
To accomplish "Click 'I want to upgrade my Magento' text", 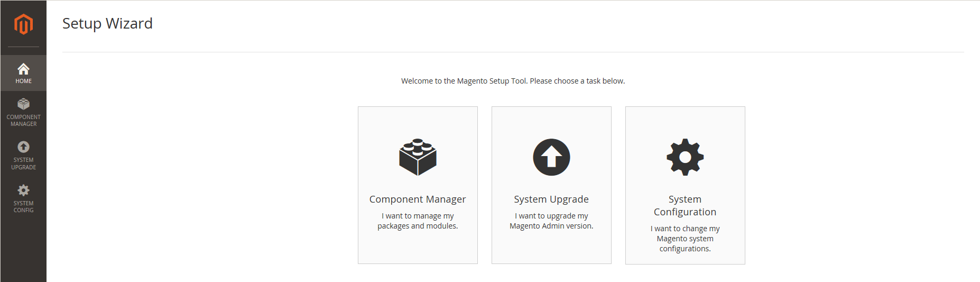I will (551, 221).
